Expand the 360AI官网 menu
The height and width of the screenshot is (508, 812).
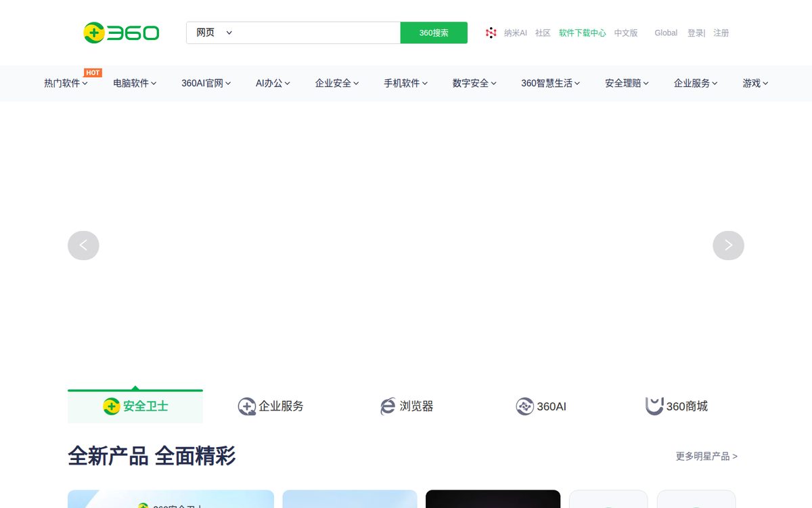(206, 83)
